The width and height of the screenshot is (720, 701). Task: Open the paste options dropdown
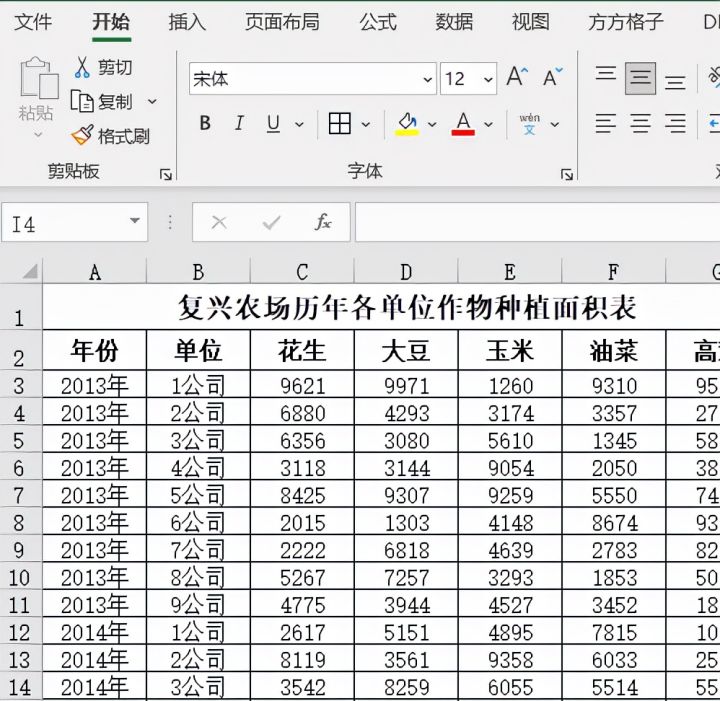pyautogui.click(x=39, y=135)
